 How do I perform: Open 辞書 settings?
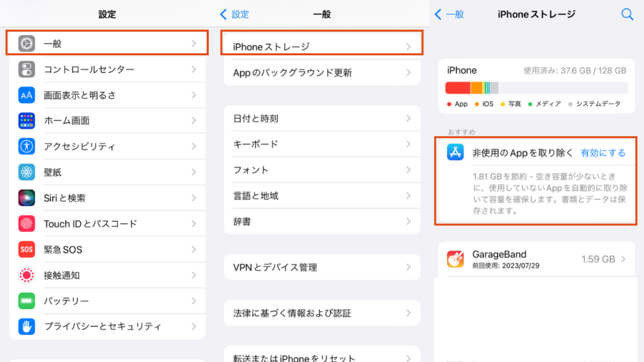(322, 222)
